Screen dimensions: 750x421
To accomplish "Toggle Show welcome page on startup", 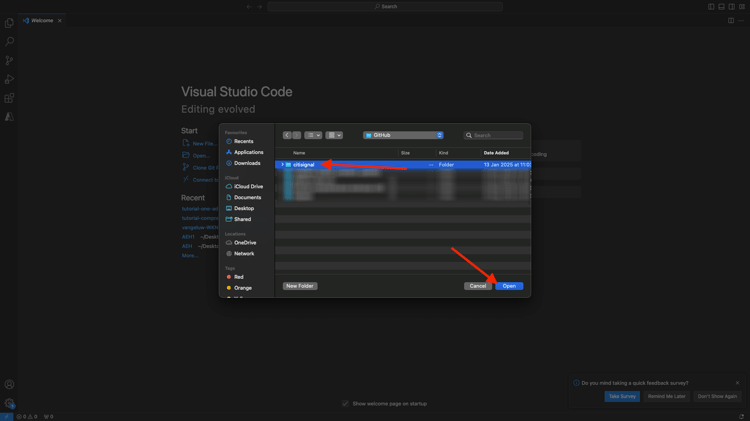I will point(345,404).
